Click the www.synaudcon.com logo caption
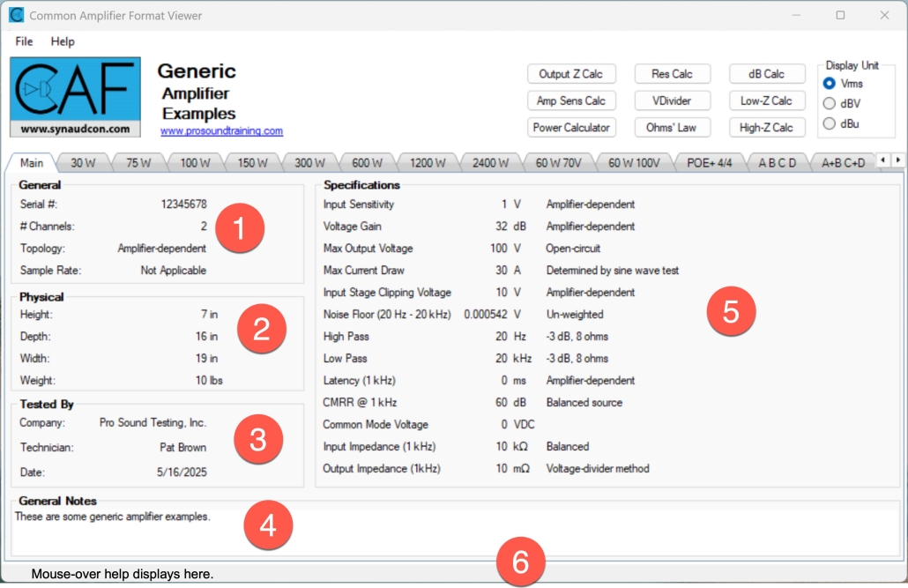 pos(75,130)
